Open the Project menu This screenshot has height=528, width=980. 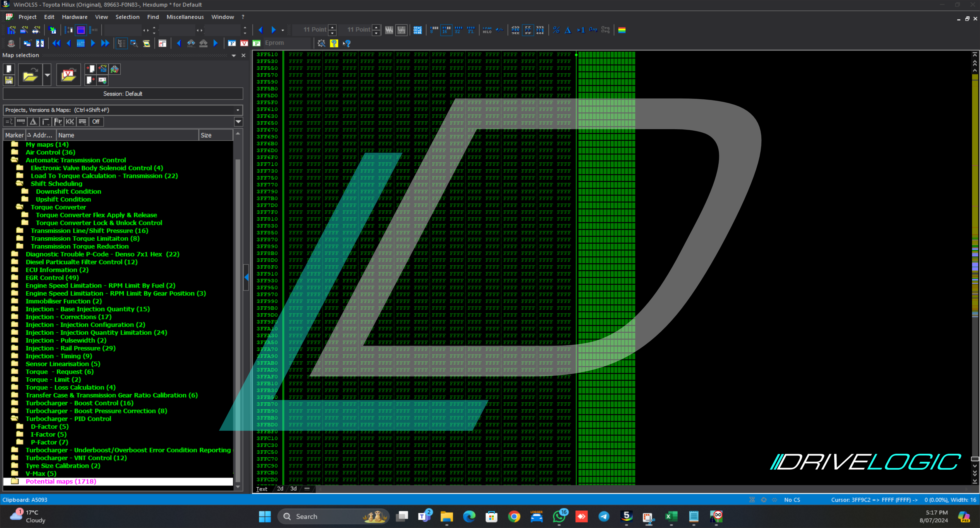(x=27, y=17)
